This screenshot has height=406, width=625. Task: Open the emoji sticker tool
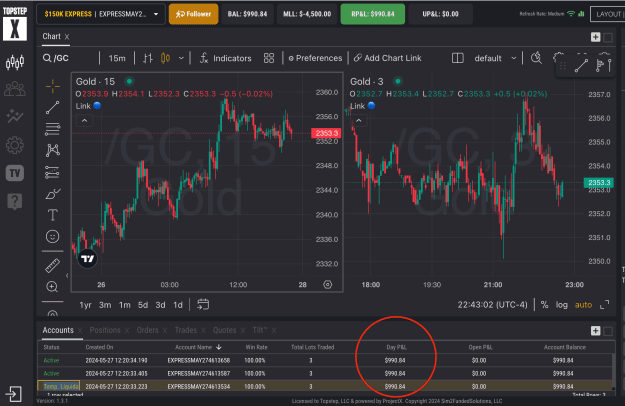(x=52, y=237)
